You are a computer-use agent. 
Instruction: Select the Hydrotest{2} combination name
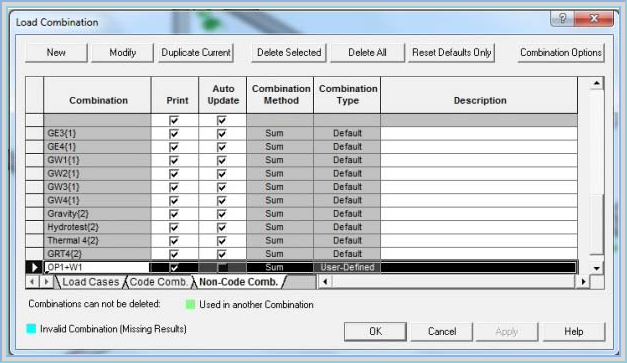click(97, 227)
